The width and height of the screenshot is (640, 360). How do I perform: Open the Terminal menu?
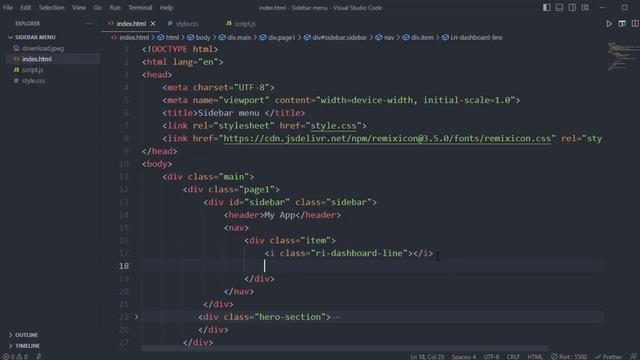click(x=140, y=7)
